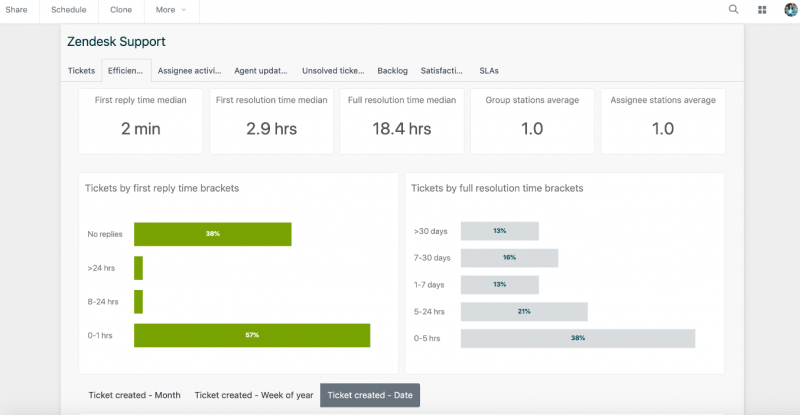Click the First resolution time median card
Viewport: 800px width, 415px height.
[x=271, y=121]
